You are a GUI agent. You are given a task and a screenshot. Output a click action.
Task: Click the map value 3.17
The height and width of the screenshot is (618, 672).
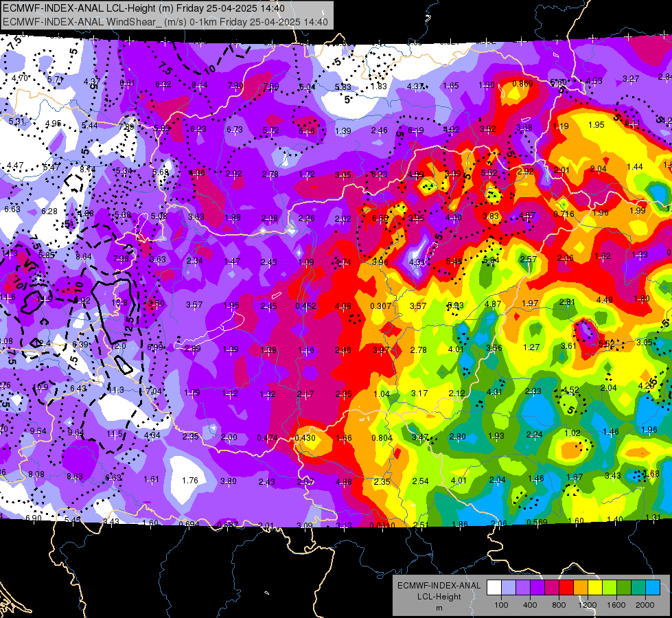419,393
